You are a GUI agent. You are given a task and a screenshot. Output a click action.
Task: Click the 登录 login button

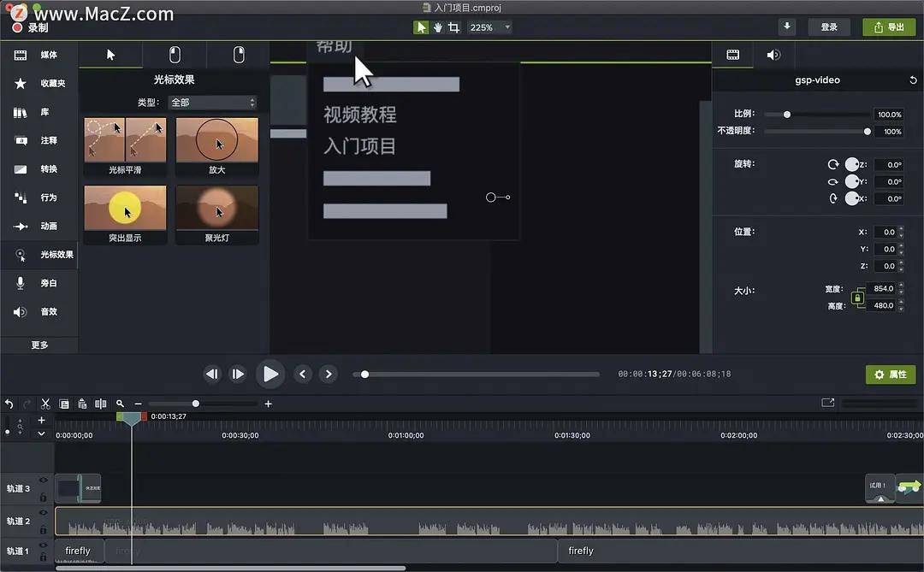click(x=829, y=27)
